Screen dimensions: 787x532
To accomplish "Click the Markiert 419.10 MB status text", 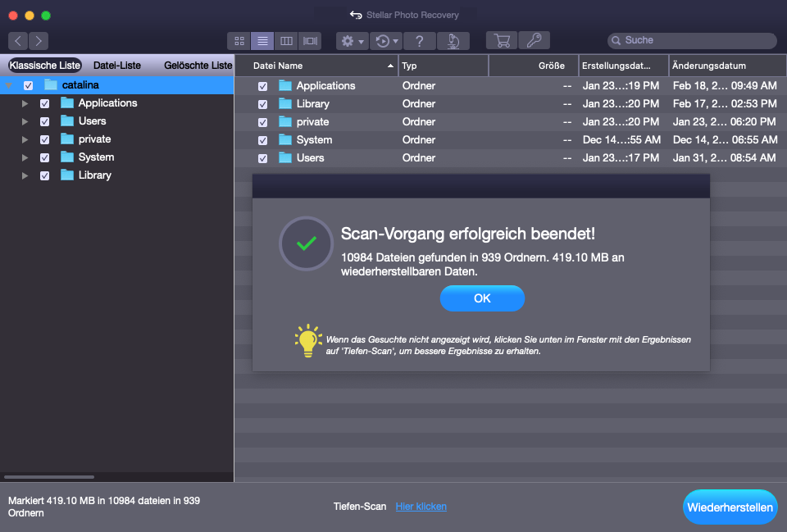I will click(x=104, y=507).
